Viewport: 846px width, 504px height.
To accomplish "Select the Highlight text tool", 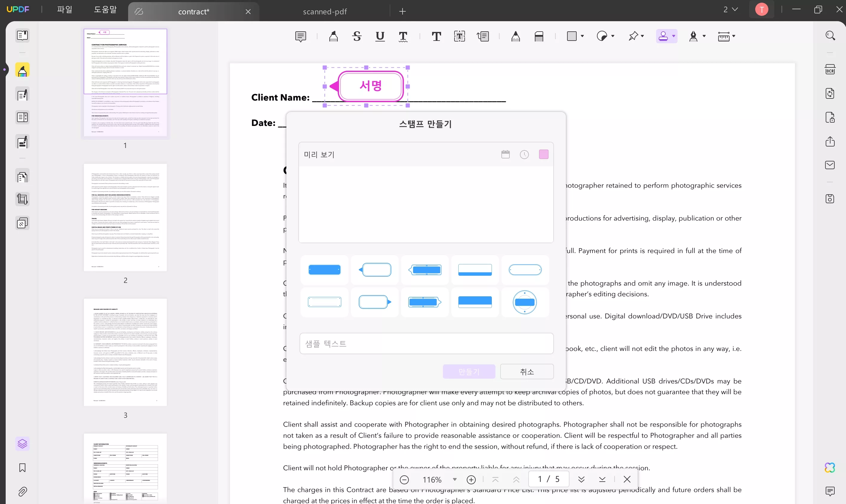I will tap(334, 36).
